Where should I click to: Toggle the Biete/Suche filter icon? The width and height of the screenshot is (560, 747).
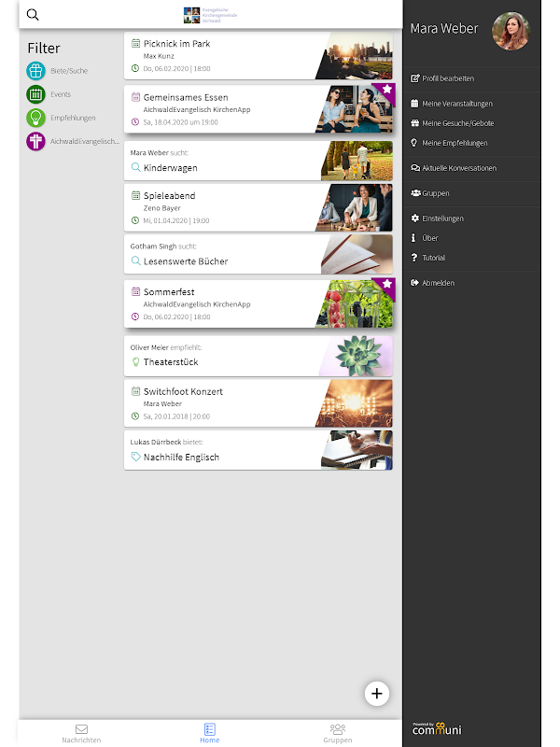tap(35, 71)
